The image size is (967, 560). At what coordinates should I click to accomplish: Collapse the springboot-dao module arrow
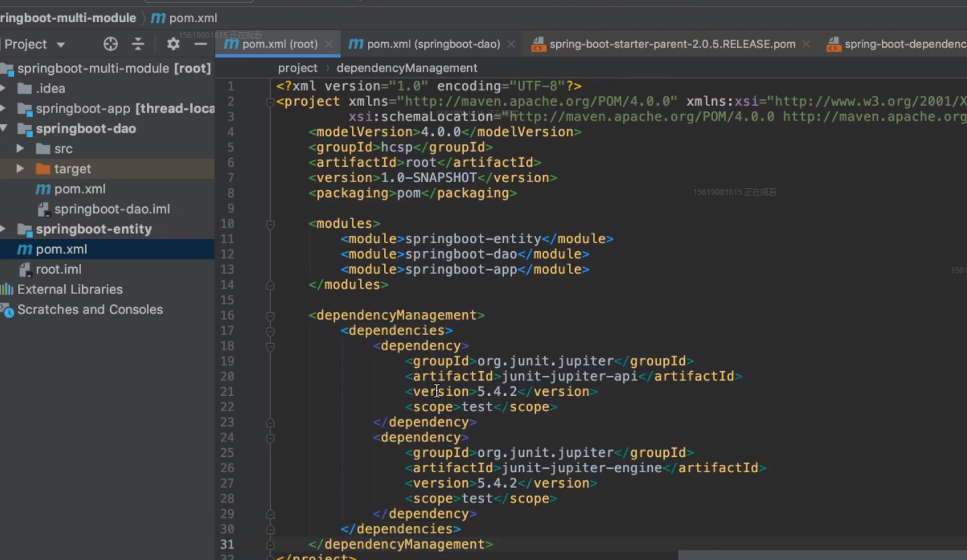(3, 129)
